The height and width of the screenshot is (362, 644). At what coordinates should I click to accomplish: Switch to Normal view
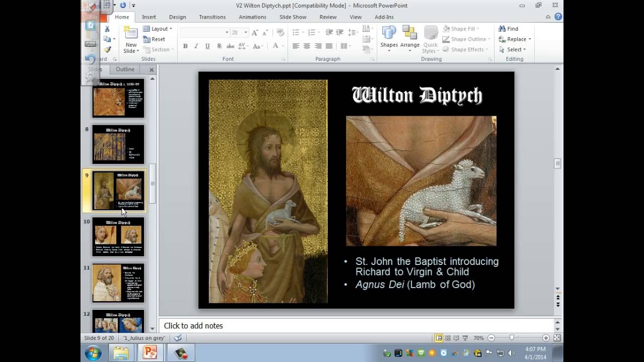tap(439, 338)
